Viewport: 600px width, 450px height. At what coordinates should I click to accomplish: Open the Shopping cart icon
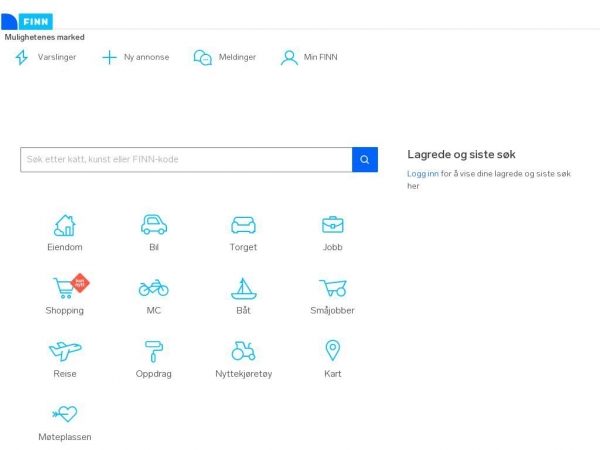point(64,288)
